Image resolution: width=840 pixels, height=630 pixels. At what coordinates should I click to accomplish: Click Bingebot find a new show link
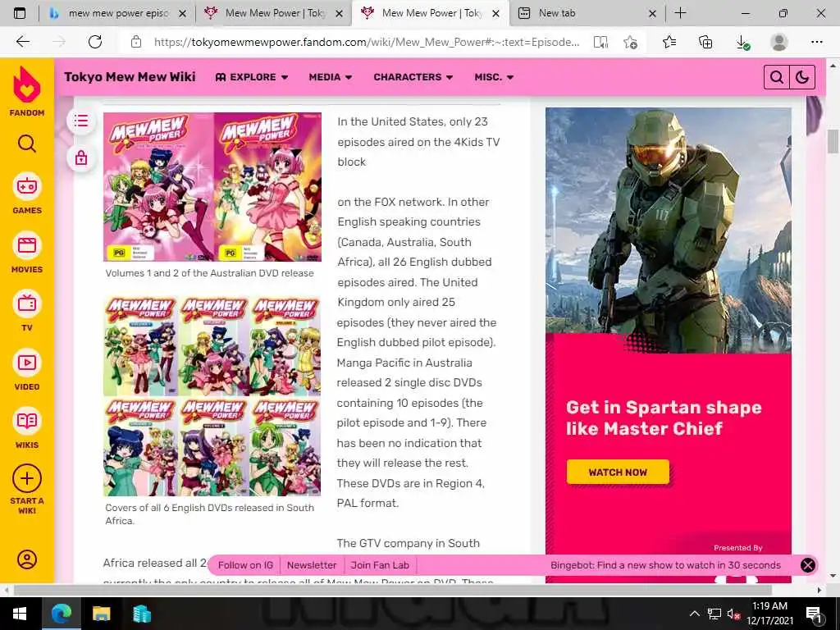(x=665, y=565)
